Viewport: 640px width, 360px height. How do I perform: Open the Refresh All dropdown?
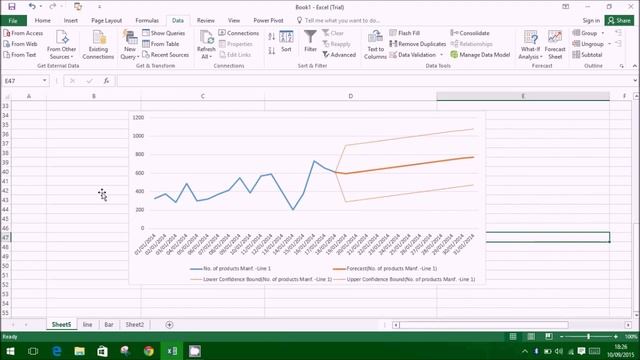pos(206,45)
